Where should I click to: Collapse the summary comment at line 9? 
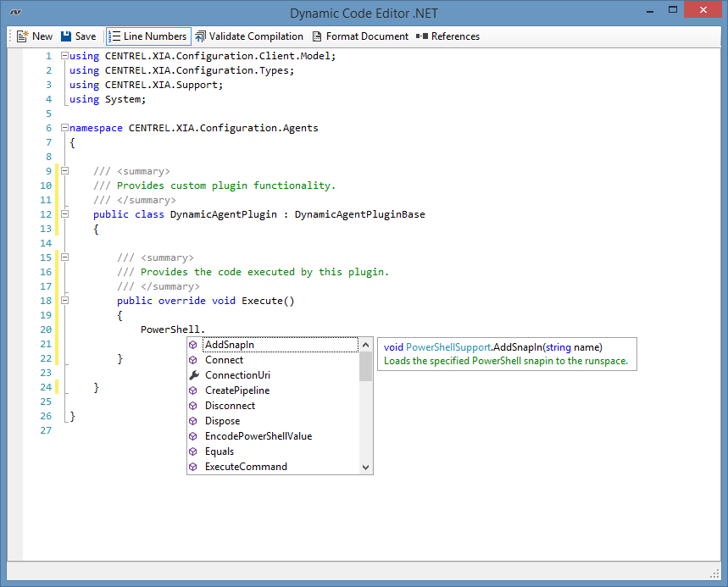click(64, 171)
